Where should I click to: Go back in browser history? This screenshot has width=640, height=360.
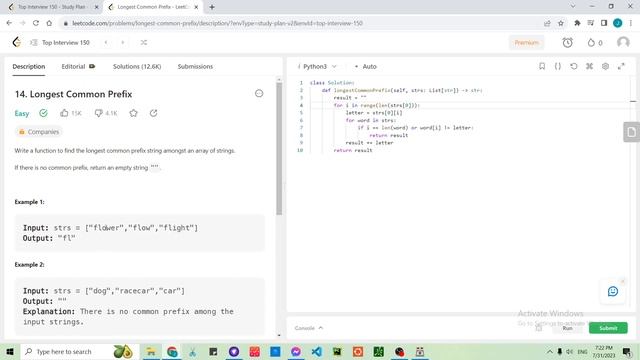[x=9, y=23]
